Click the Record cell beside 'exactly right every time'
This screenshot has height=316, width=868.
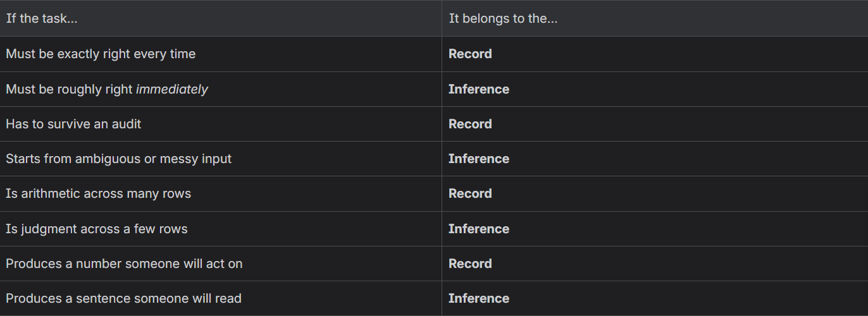tap(655, 54)
